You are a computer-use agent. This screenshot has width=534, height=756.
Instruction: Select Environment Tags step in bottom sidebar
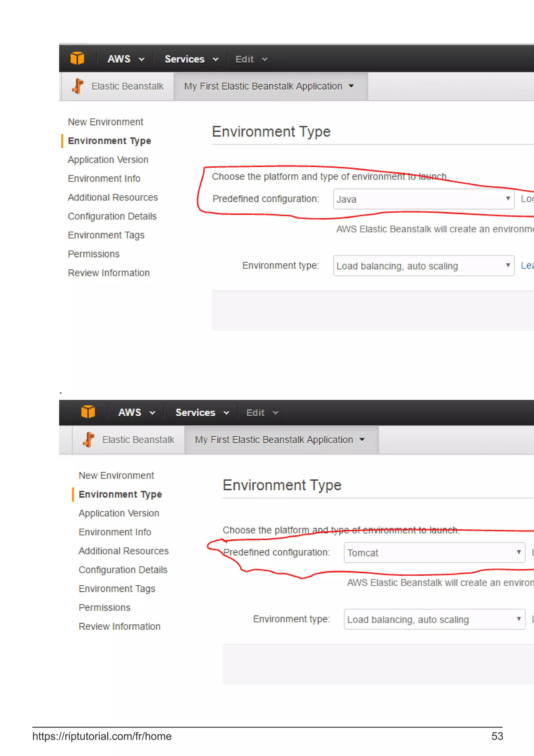[117, 589]
